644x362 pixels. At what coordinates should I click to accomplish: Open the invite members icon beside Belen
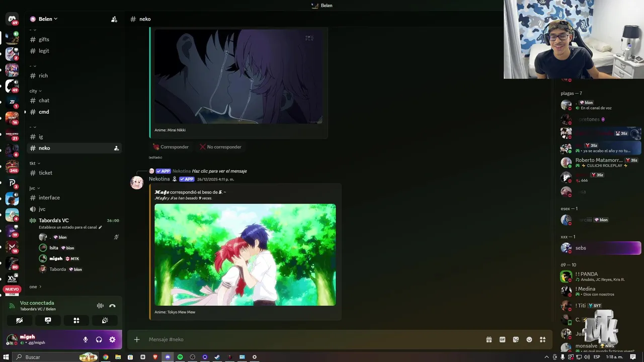point(114,19)
